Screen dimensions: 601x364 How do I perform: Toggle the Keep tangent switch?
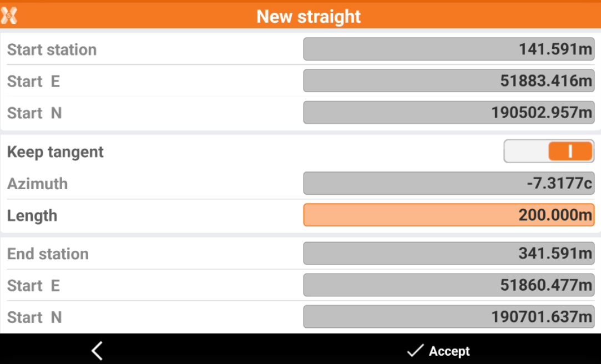click(x=548, y=151)
